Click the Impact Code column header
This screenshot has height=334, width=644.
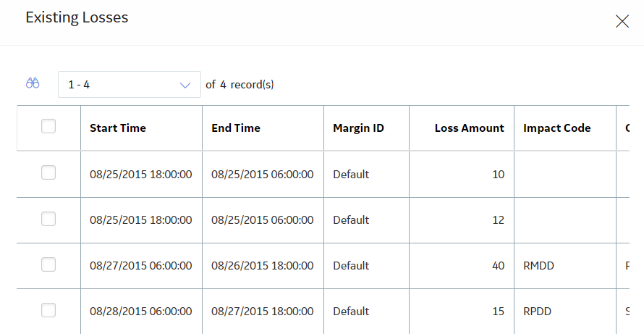(556, 128)
